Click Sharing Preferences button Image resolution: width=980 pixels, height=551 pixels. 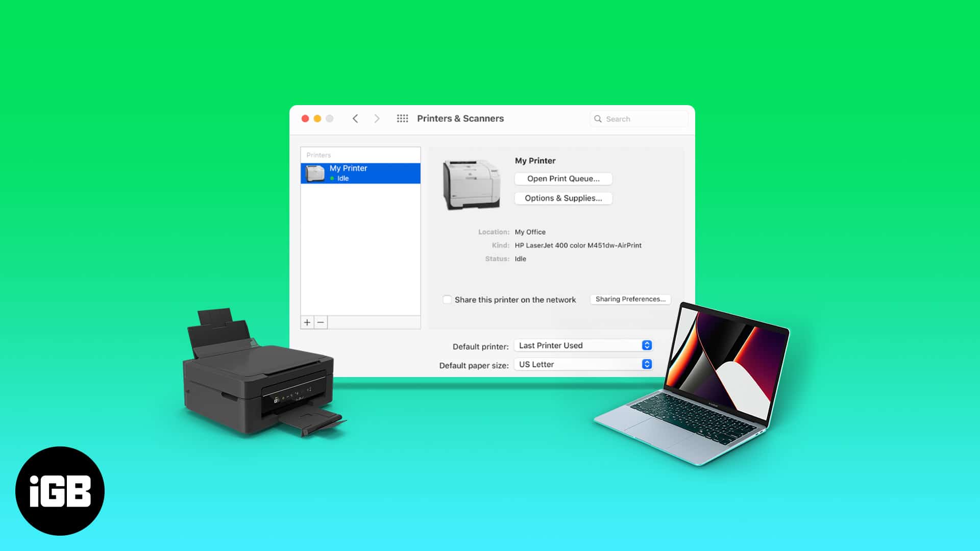(630, 298)
